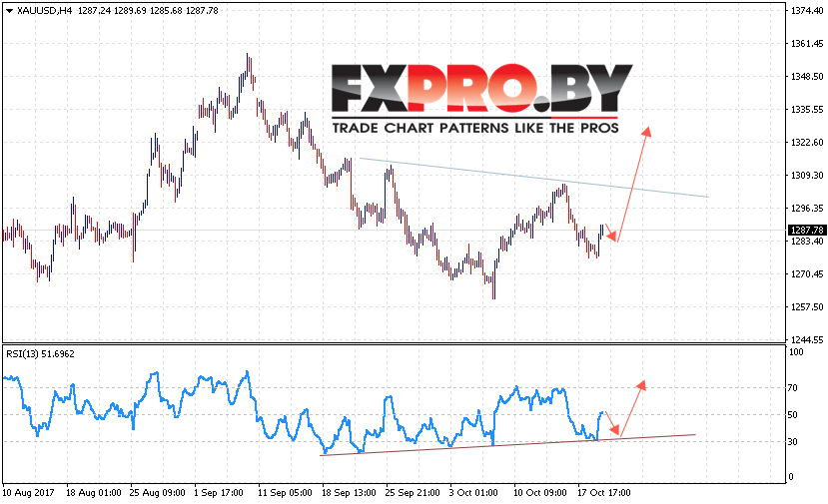Select the 1 Sep 17:00 time label
Viewport: 828px width, 504px height.
[218, 493]
